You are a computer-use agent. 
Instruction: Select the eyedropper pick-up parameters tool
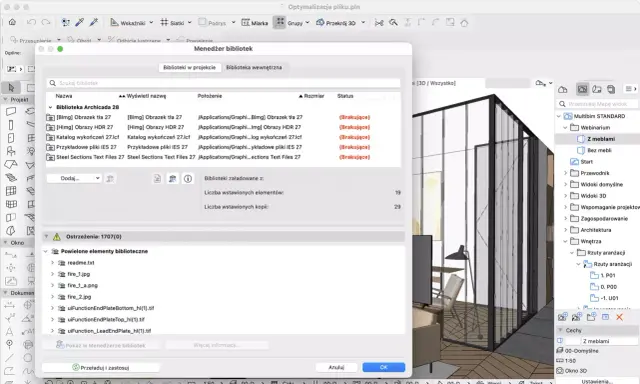(80, 22)
